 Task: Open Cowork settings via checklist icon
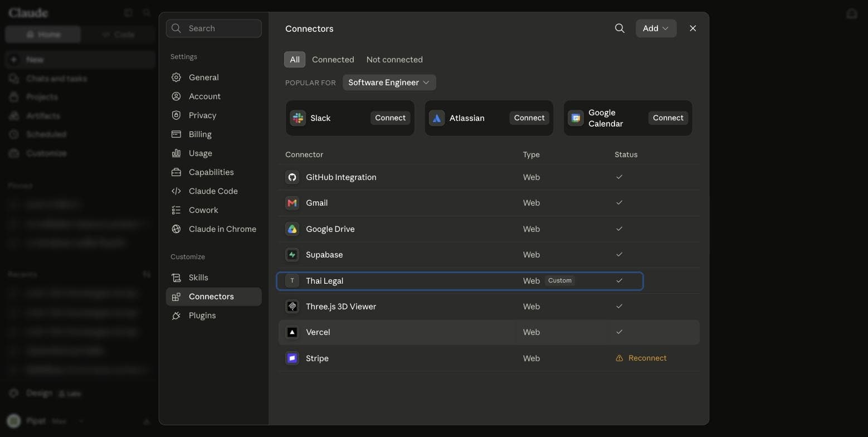coord(176,210)
